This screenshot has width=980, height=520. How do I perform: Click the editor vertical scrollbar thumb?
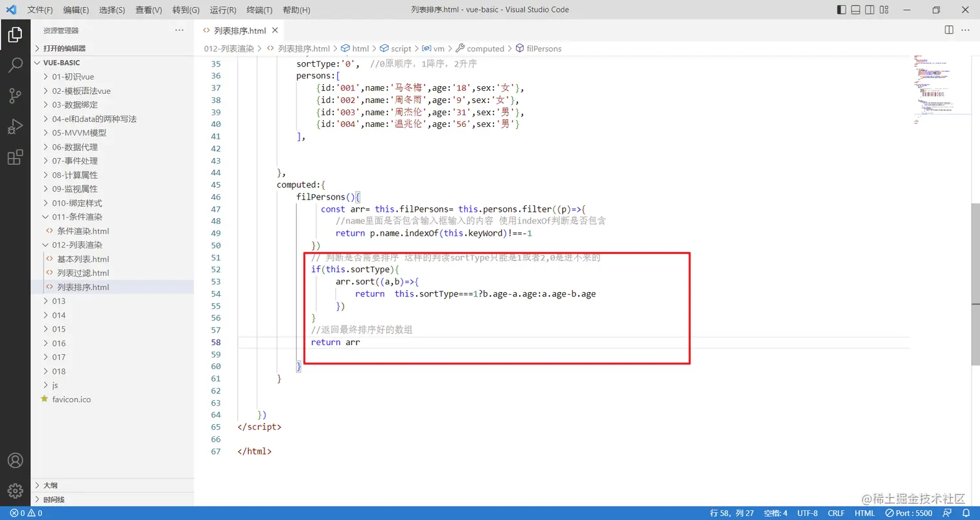(x=975, y=285)
